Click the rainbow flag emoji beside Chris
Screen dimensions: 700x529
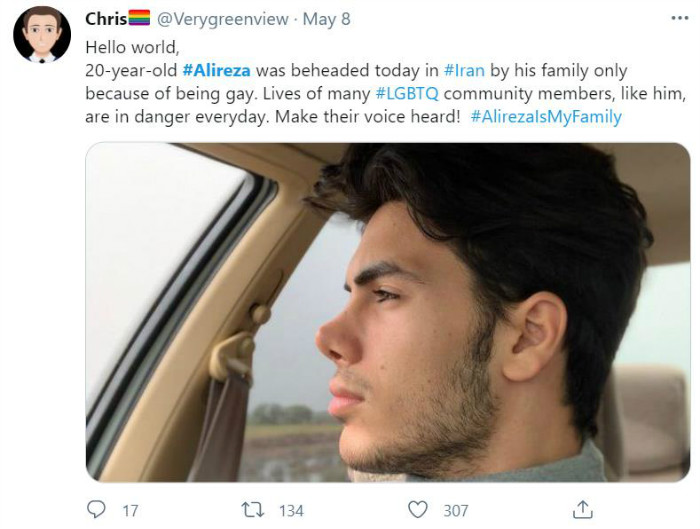[x=139, y=19]
